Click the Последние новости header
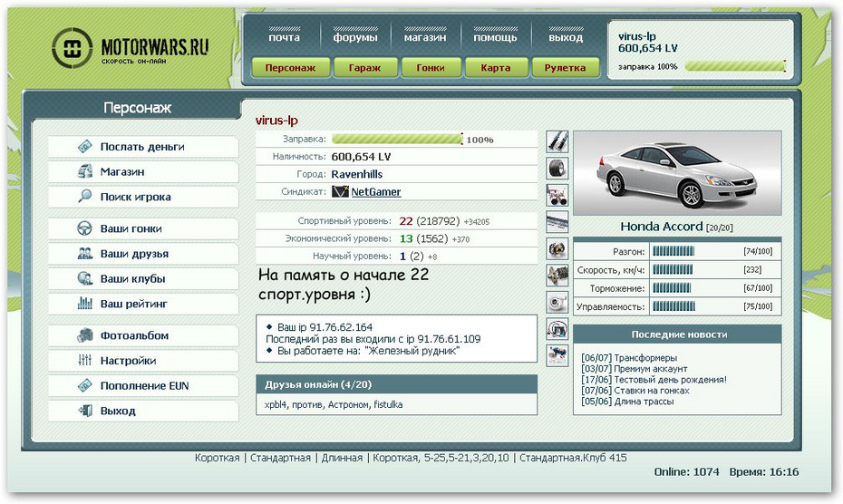The width and height of the screenshot is (843, 504). tap(677, 334)
